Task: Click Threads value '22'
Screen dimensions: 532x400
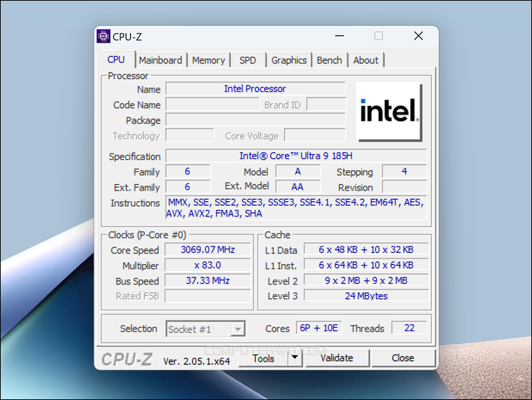Action: point(409,328)
